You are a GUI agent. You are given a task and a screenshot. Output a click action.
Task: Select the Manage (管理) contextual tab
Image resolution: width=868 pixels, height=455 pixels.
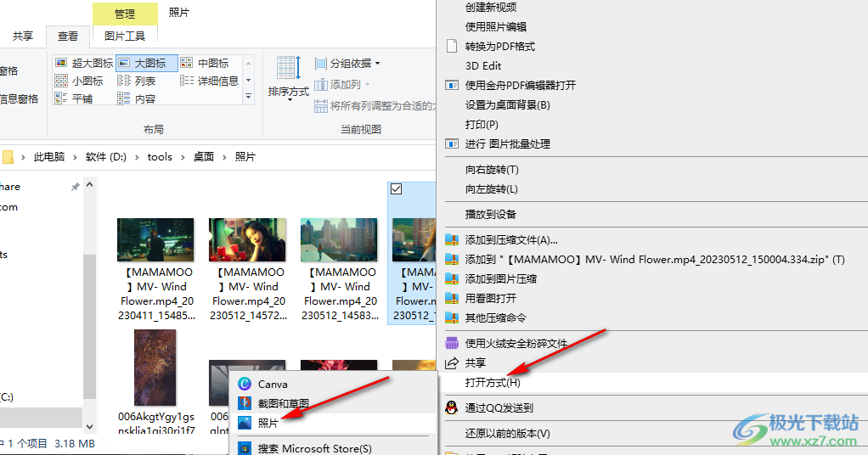click(x=125, y=14)
